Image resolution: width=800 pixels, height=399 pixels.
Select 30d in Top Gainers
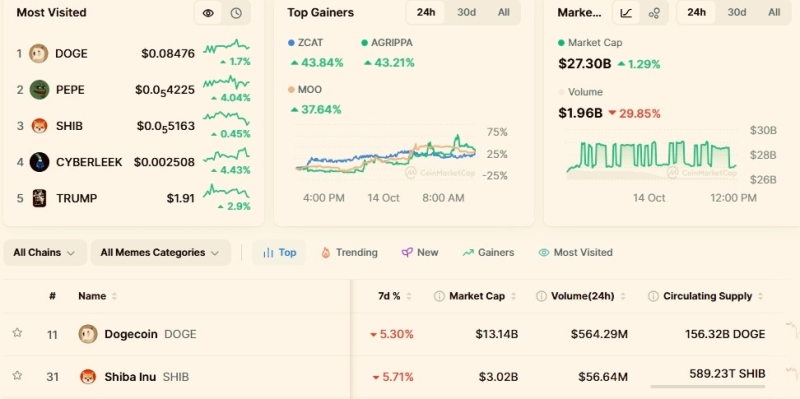[466, 12]
